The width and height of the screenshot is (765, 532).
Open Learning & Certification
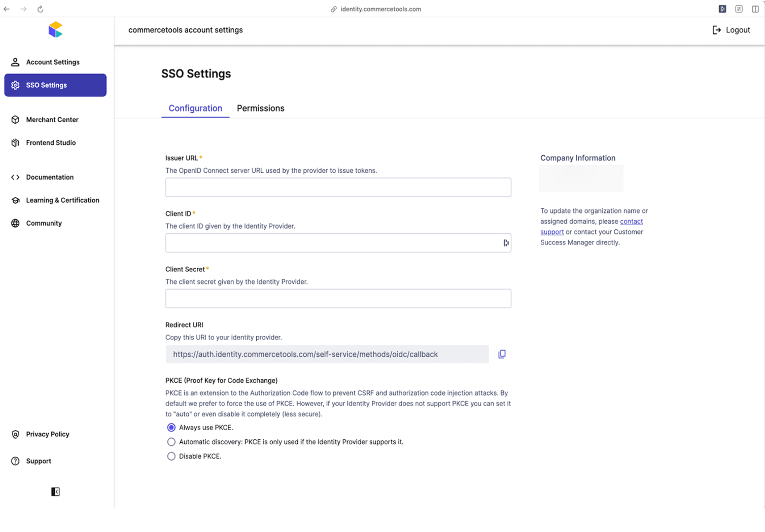[62, 200]
